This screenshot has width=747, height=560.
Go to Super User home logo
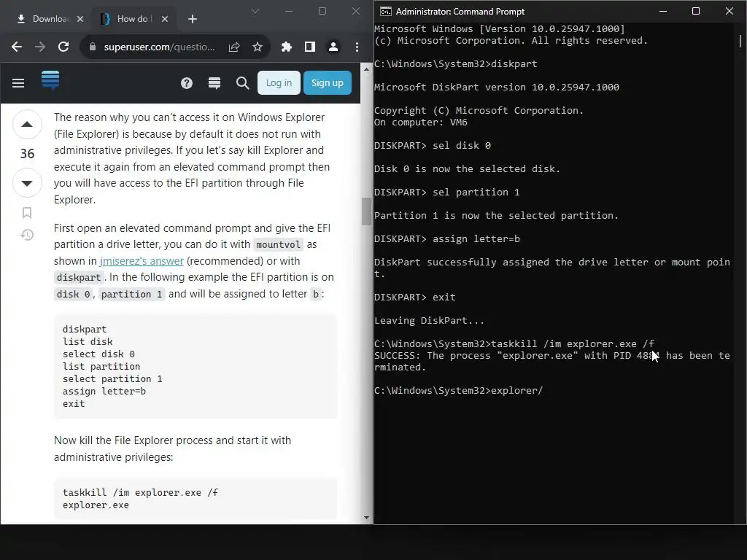point(50,80)
